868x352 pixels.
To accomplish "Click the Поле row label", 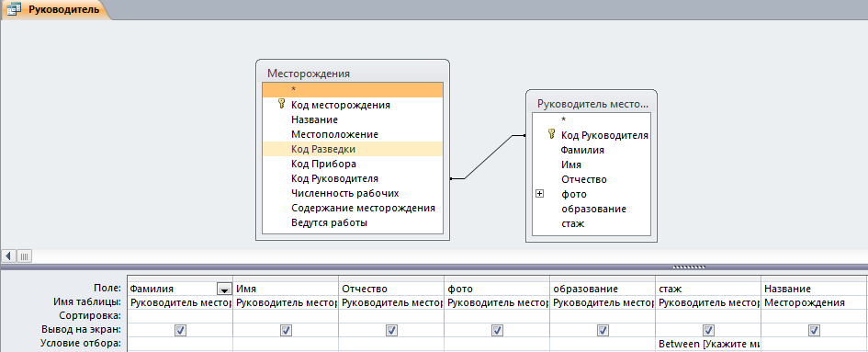I will (x=108, y=289).
